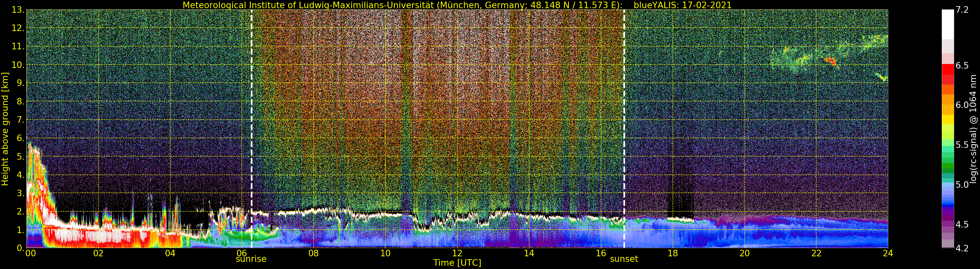Click the red cirrus patch near 10 km
The height and width of the screenshot is (269, 980).
click(830, 60)
